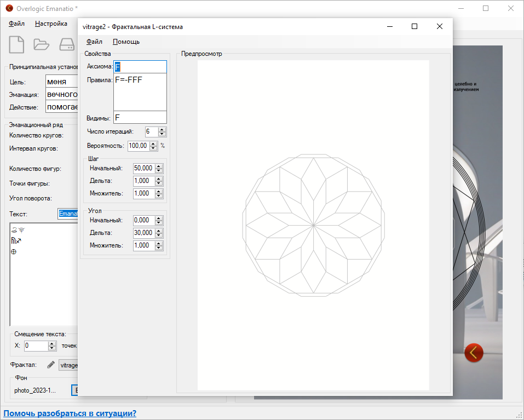
Task: Click the Overlogic Emanatio title bar icon
Action: point(9,8)
